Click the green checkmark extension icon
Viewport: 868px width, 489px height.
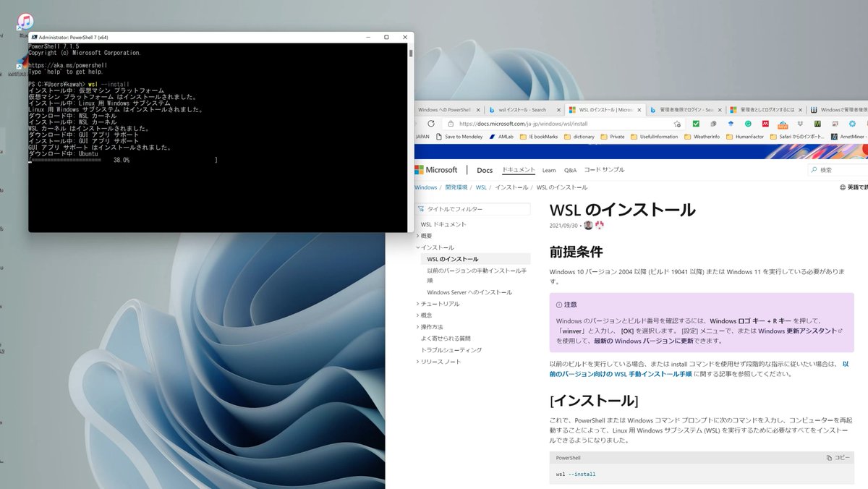(x=696, y=124)
